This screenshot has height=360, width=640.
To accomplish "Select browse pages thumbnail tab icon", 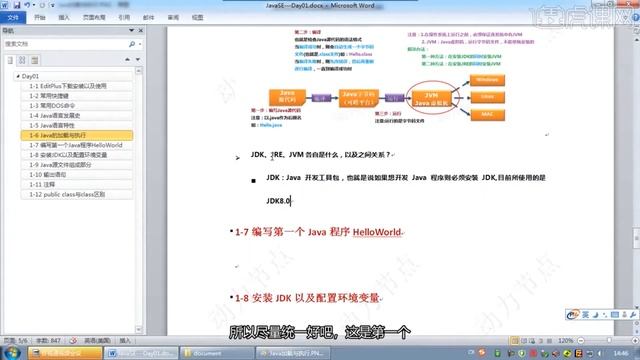I will pos(22,60).
